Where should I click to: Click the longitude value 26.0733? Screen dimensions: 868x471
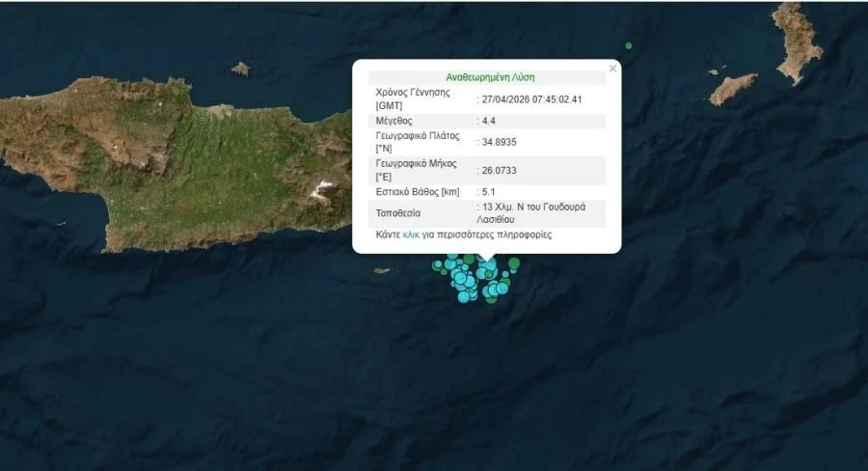[499, 170]
